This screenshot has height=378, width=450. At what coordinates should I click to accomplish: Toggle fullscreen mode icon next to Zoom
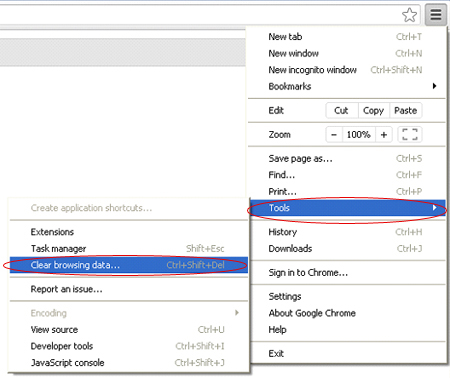click(410, 135)
